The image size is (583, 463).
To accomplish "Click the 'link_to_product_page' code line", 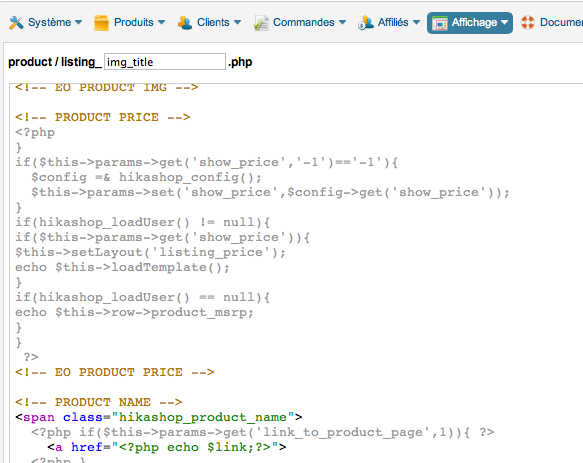I will click(x=263, y=432).
